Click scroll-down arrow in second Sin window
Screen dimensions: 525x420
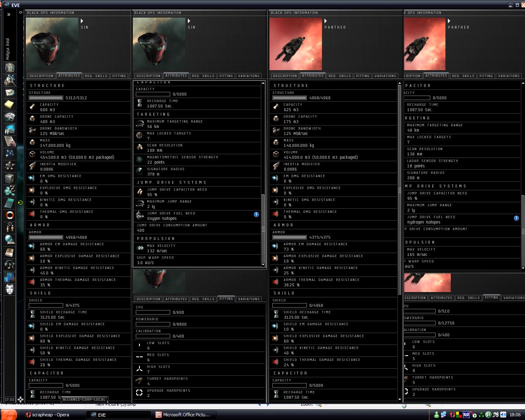[263, 265]
